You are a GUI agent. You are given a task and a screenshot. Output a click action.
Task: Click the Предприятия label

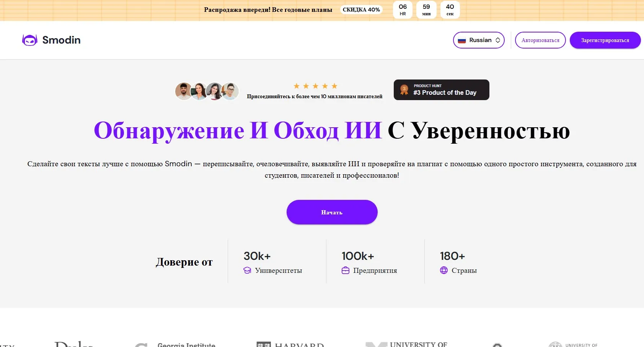(375, 271)
